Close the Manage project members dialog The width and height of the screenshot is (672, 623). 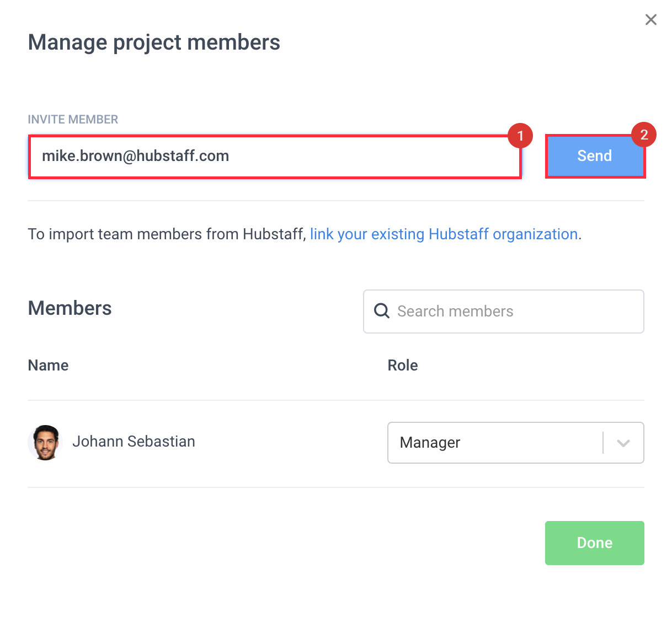pos(651,20)
